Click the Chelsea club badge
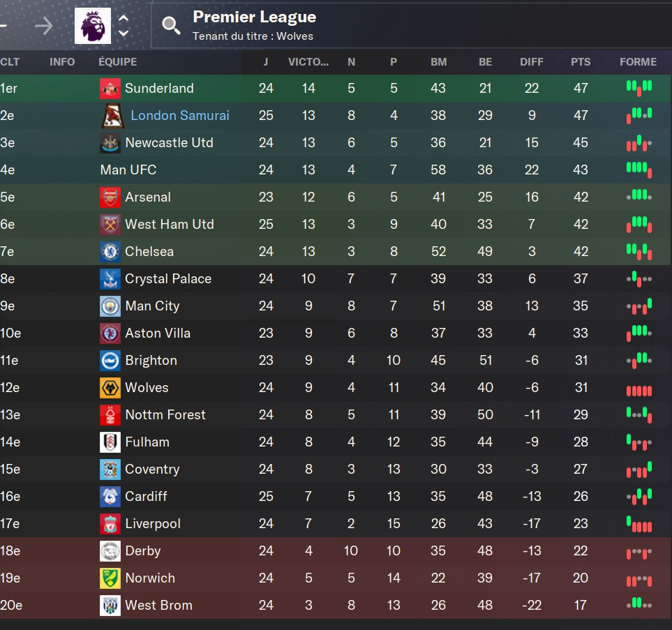The height and width of the screenshot is (630, 672). click(110, 252)
